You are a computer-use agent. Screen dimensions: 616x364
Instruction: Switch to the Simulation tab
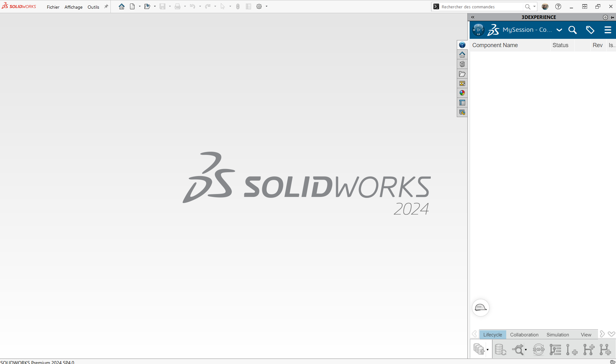pyautogui.click(x=558, y=334)
